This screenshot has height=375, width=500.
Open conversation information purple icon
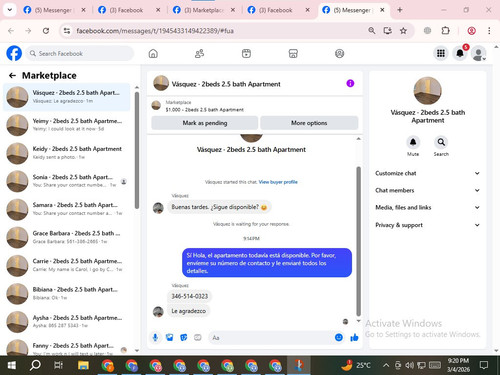point(350,83)
